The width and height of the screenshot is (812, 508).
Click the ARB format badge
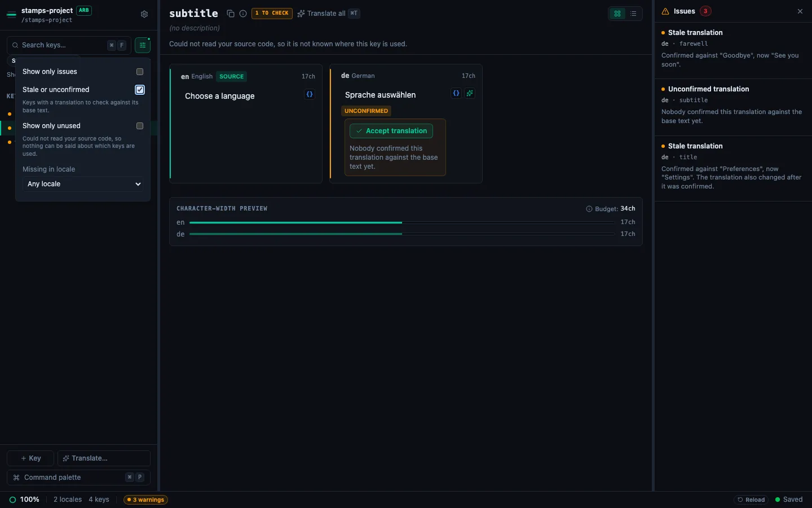pyautogui.click(x=84, y=10)
